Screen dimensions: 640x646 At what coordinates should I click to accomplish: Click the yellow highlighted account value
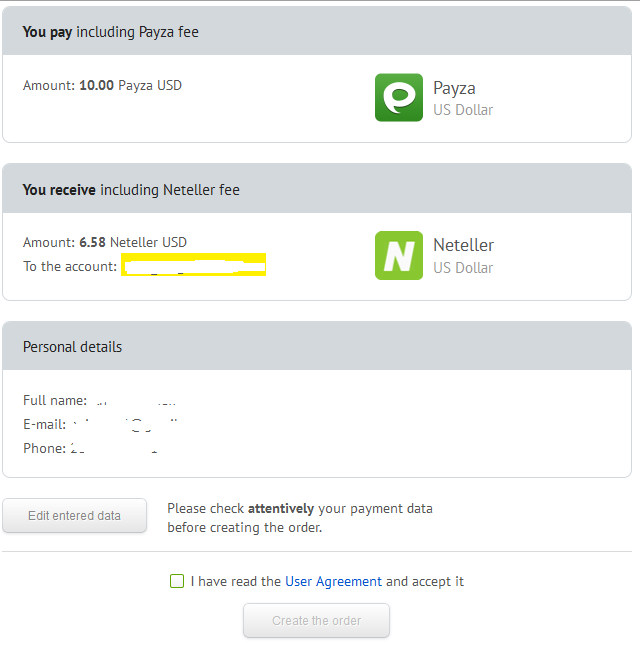193,264
